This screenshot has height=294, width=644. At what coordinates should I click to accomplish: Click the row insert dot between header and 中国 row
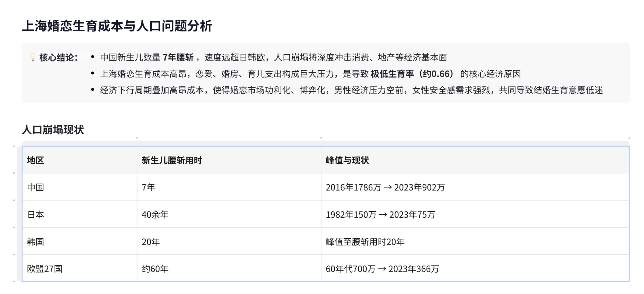[14, 173]
